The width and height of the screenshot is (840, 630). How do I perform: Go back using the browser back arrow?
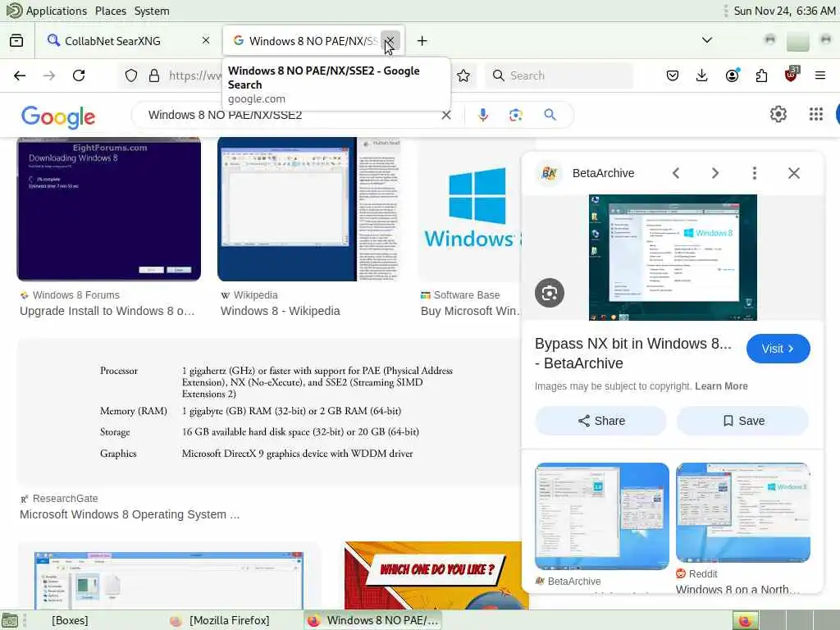(x=20, y=75)
